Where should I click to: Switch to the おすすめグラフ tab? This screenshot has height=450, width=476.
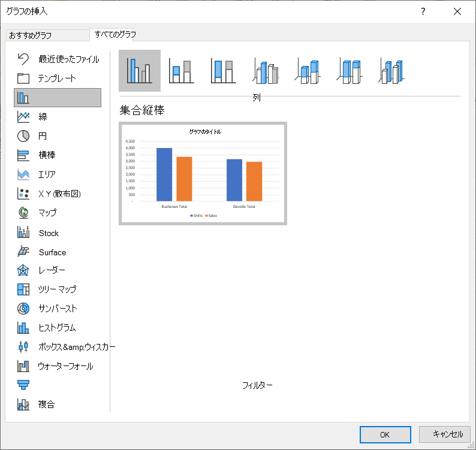[x=48, y=35]
